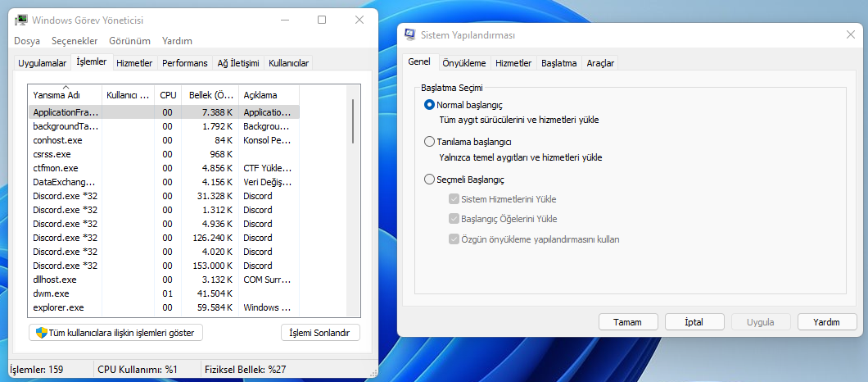Open the Seçenekler menu
Viewport: 868px width, 382px height.
(75, 41)
